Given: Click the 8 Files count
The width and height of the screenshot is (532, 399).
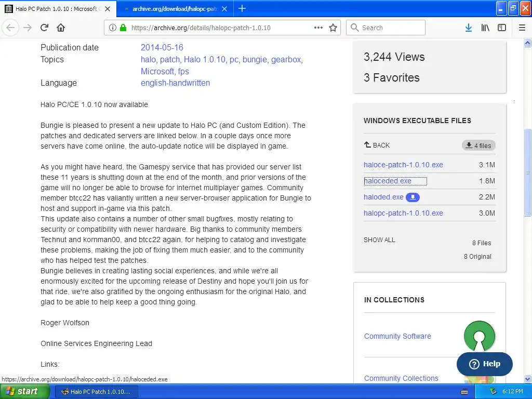Looking at the screenshot, I should click(482, 243).
